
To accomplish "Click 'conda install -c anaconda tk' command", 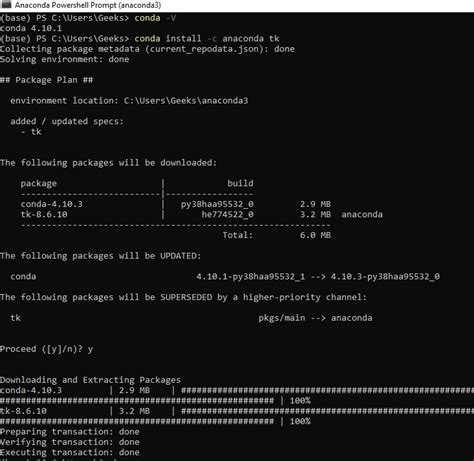I will (x=207, y=39).
